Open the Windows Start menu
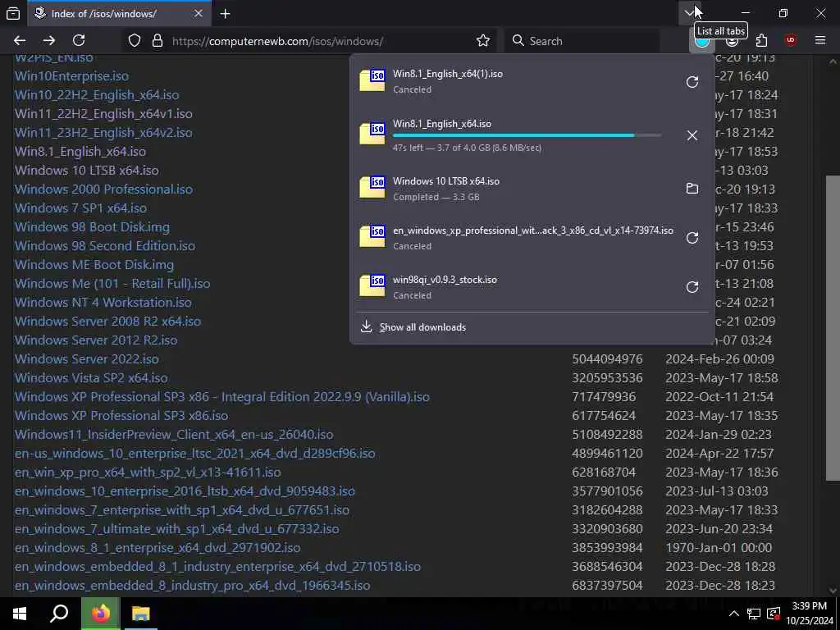The width and height of the screenshot is (840, 630). 20,614
